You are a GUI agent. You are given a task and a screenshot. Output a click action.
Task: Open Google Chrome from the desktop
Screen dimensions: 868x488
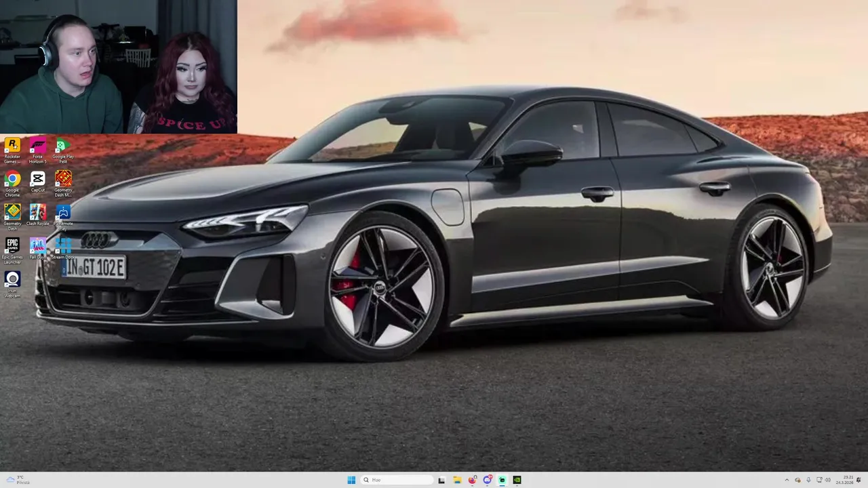point(12,184)
